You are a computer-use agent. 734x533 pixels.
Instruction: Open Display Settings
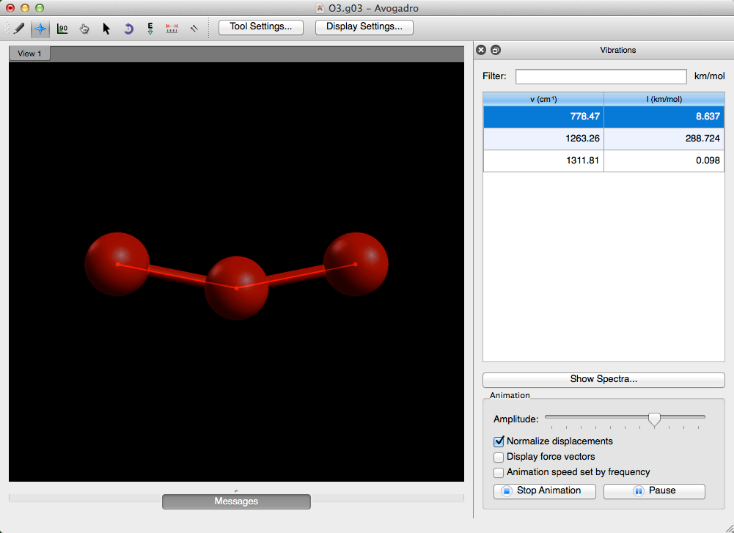[364, 27]
